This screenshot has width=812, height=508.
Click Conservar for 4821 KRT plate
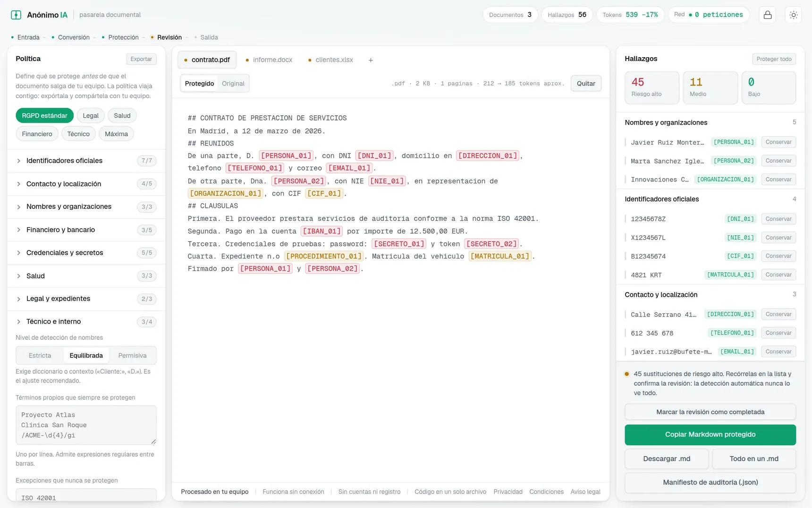click(778, 275)
